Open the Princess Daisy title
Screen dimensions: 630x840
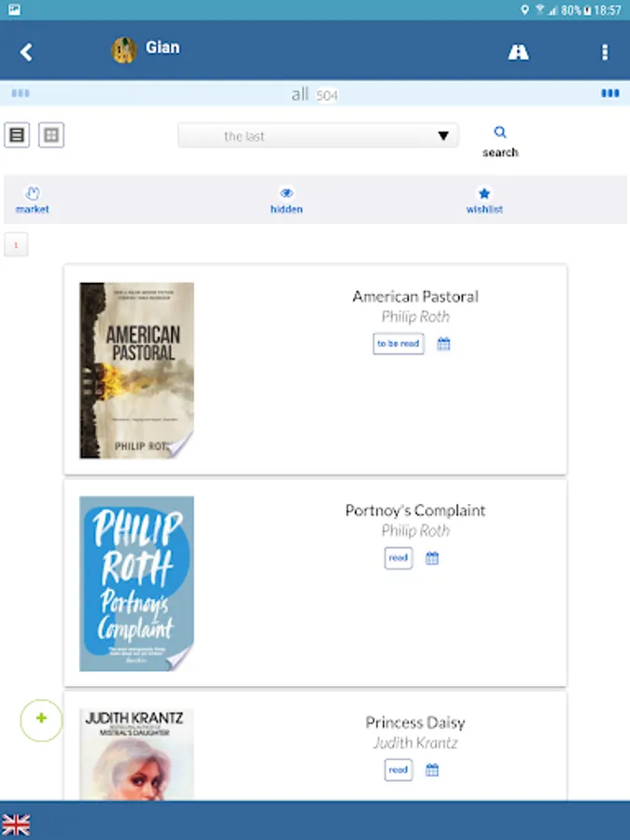pyautogui.click(x=415, y=722)
